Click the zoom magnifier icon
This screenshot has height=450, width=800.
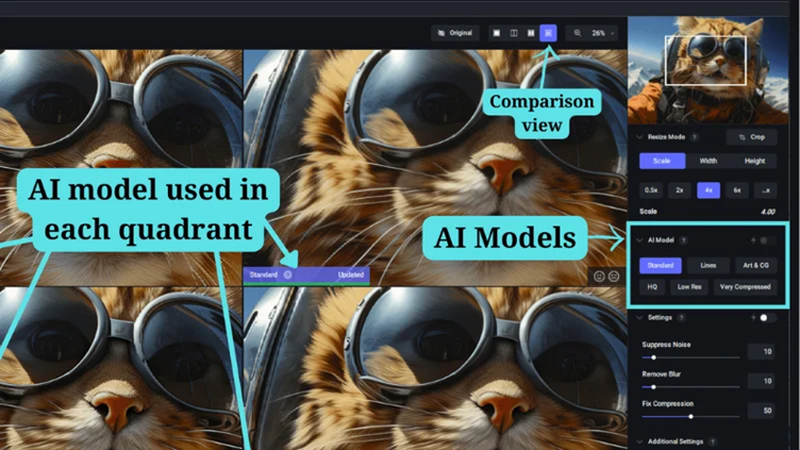tap(577, 33)
